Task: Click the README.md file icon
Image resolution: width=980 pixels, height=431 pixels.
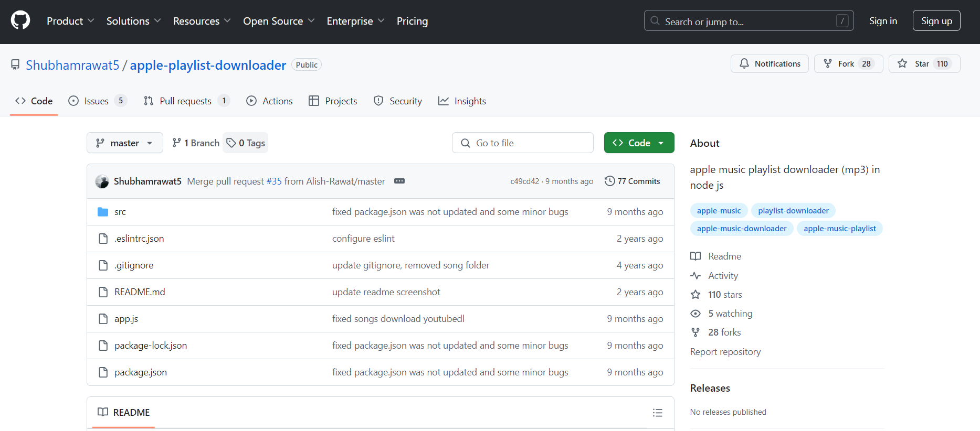Action: [x=103, y=292]
